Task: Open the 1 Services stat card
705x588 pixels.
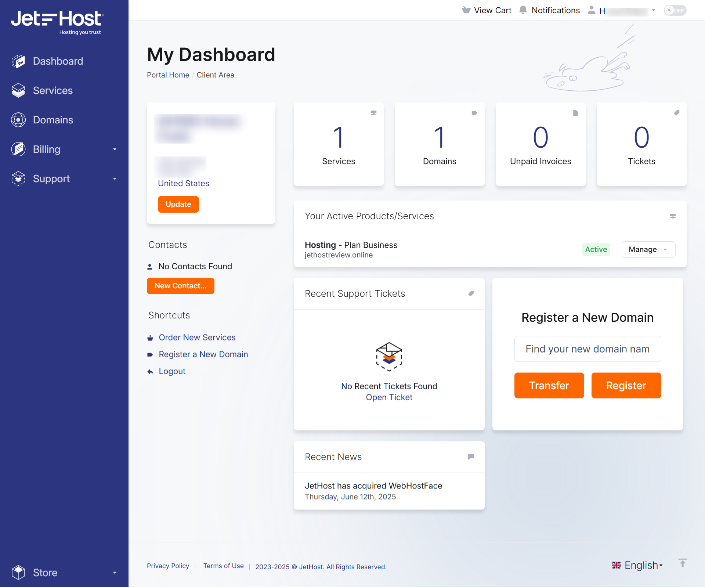Action: tap(339, 144)
